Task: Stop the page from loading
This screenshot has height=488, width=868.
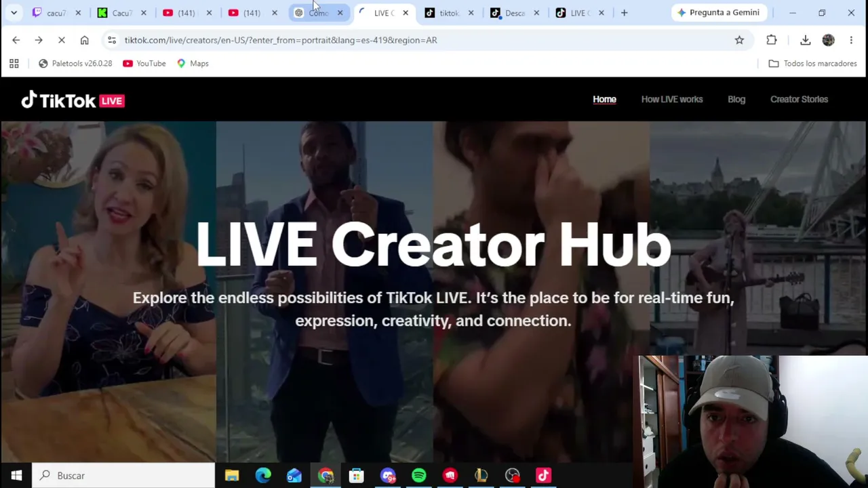Action: 61,40
